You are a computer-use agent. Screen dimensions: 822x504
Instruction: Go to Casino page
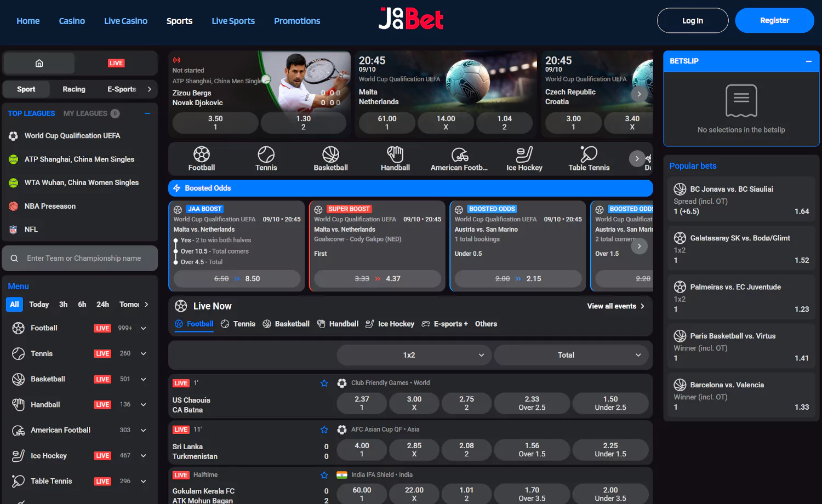[72, 21]
